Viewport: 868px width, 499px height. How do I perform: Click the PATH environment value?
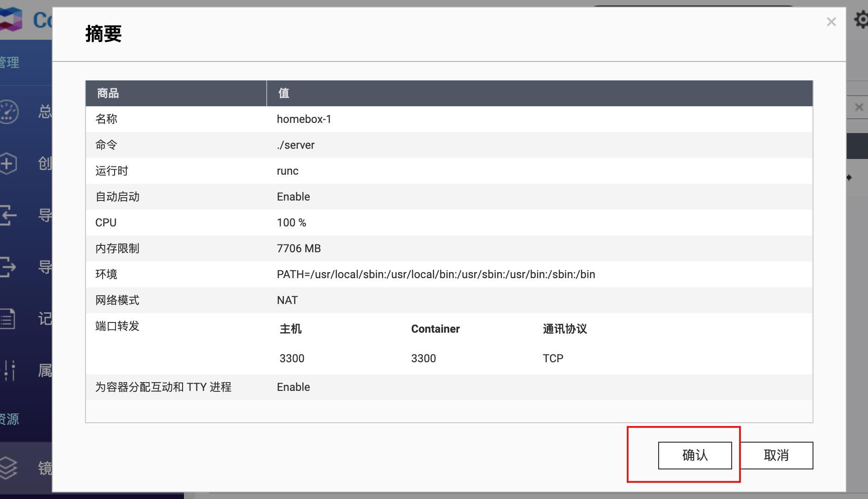pyautogui.click(x=435, y=274)
